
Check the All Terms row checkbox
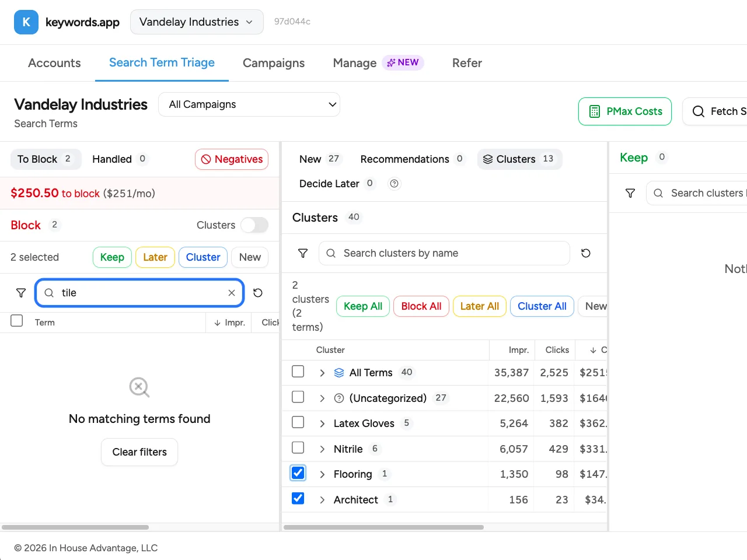click(x=298, y=371)
